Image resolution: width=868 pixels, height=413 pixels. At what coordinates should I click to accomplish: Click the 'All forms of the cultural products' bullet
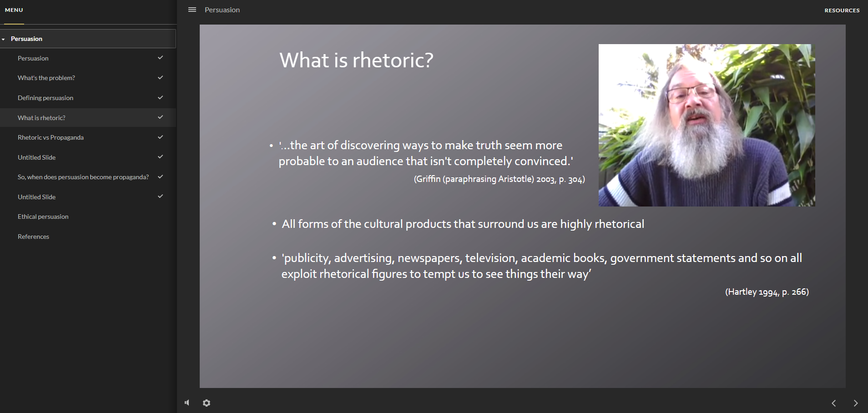coord(463,224)
